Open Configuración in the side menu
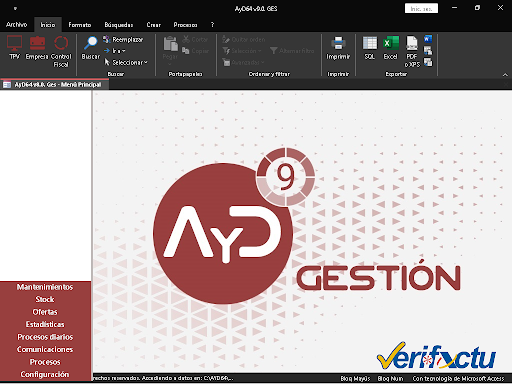The width and height of the screenshot is (512, 384). [45, 374]
